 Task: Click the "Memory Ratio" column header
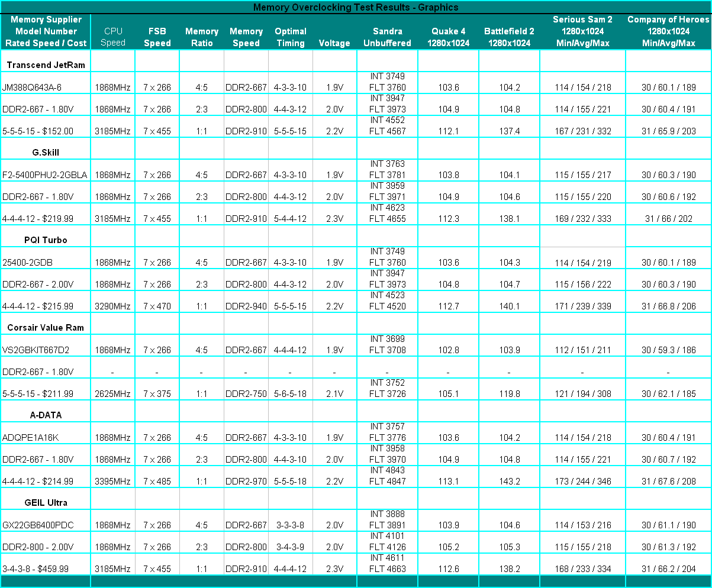click(x=202, y=37)
